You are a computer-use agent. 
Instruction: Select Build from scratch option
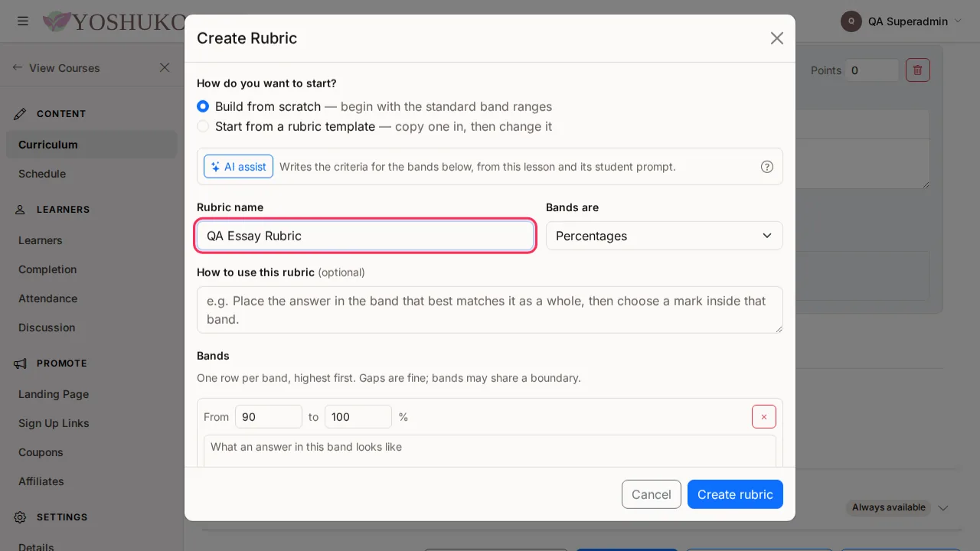(x=203, y=106)
